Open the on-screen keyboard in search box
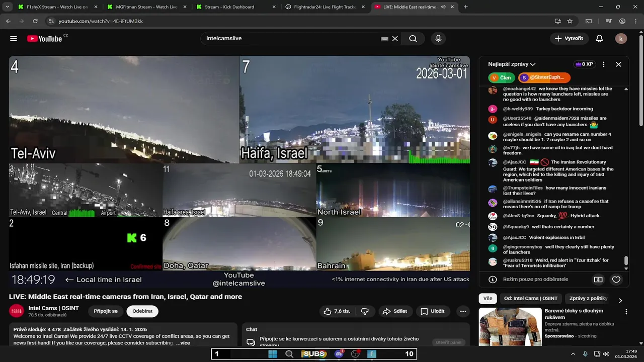The height and width of the screenshot is (362, 644). coord(385,39)
